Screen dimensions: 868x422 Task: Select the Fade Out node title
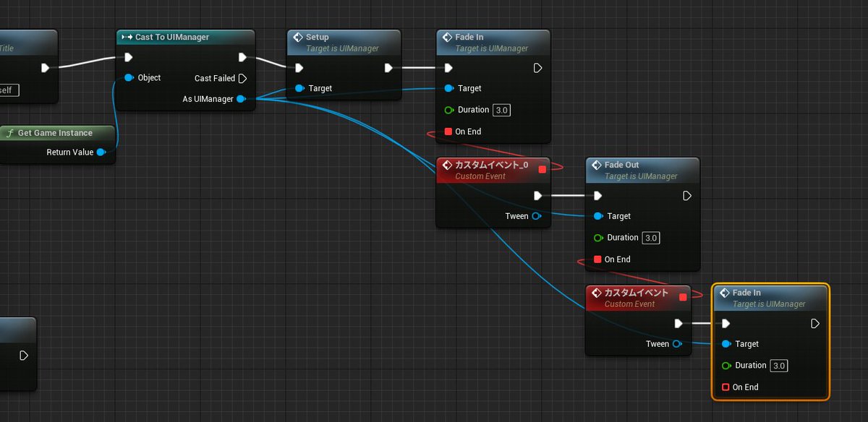click(x=622, y=165)
